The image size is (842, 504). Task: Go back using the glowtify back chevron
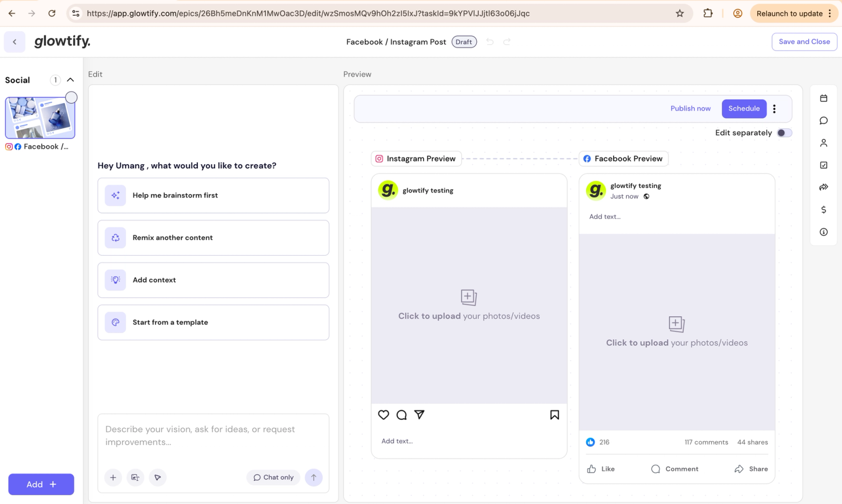click(x=15, y=42)
